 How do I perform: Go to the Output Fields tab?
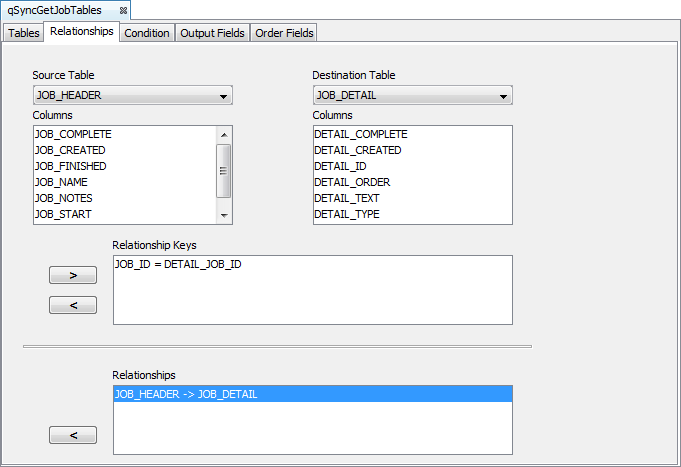tap(212, 33)
